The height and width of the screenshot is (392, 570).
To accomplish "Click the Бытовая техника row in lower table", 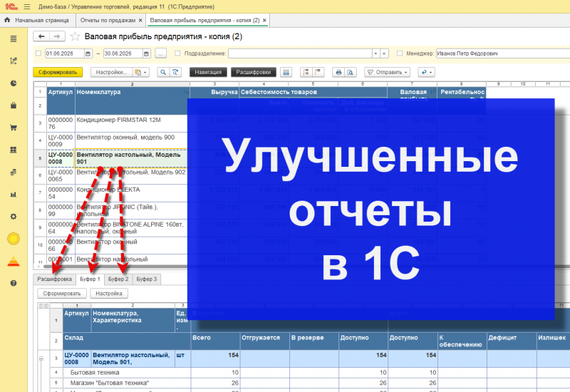I will tap(128, 372).
